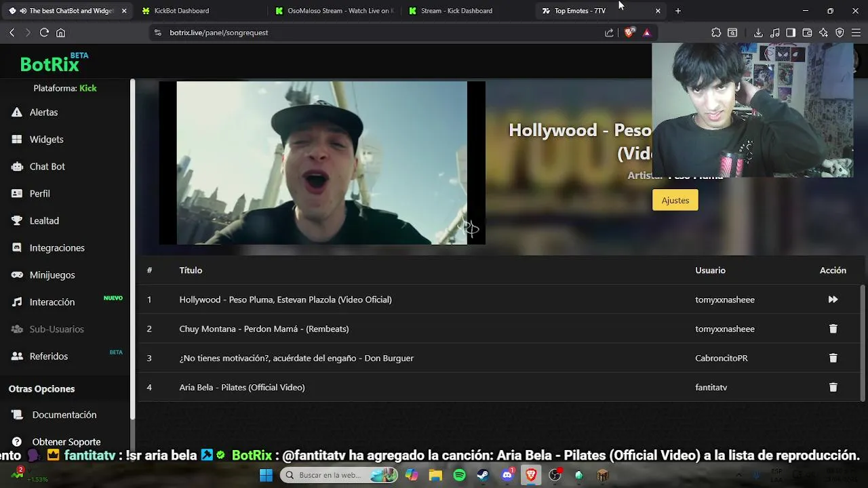Open Integraciones in the sidebar
Screen dimensions: 868x488
click(57, 248)
